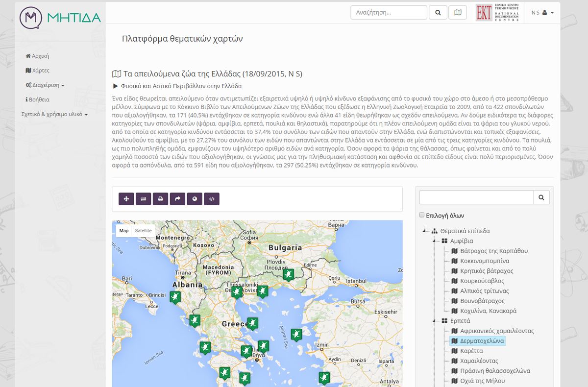This screenshot has width=588, height=387.
Task: Select the Map view type button
Action: 124,231
